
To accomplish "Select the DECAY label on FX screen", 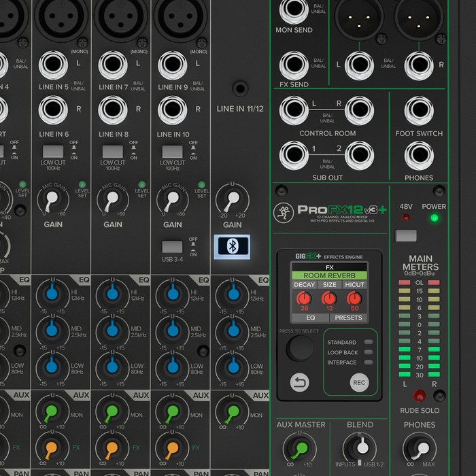I will point(304,285).
